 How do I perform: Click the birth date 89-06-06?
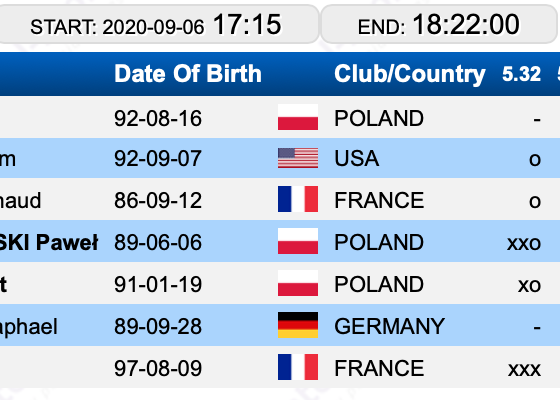[x=158, y=242]
